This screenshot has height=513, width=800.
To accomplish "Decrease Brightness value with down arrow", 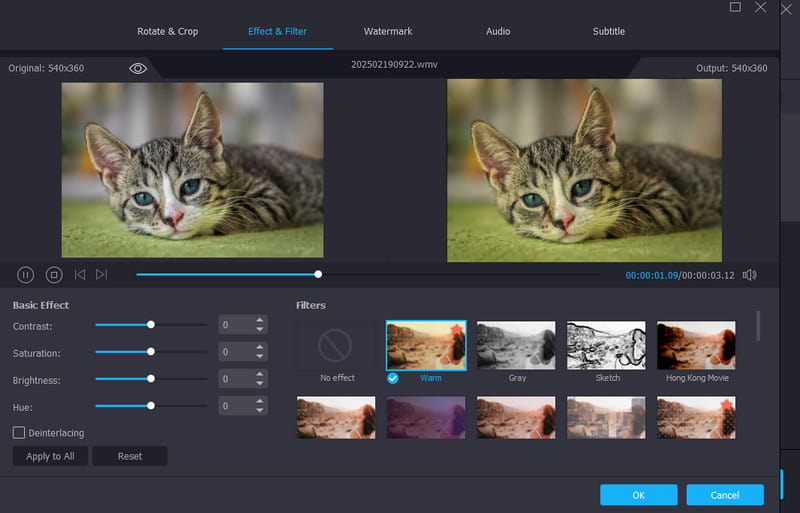I will (260, 383).
